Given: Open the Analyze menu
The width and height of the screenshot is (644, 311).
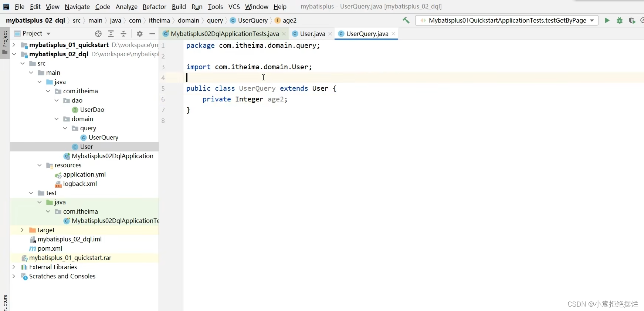Looking at the screenshot, I should (x=126, y=7).
